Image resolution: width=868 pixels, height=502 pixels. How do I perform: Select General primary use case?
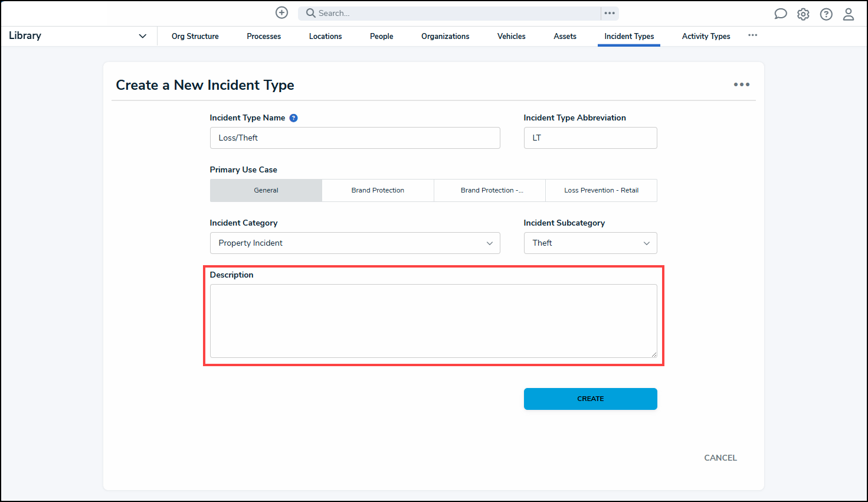[266, 190]
